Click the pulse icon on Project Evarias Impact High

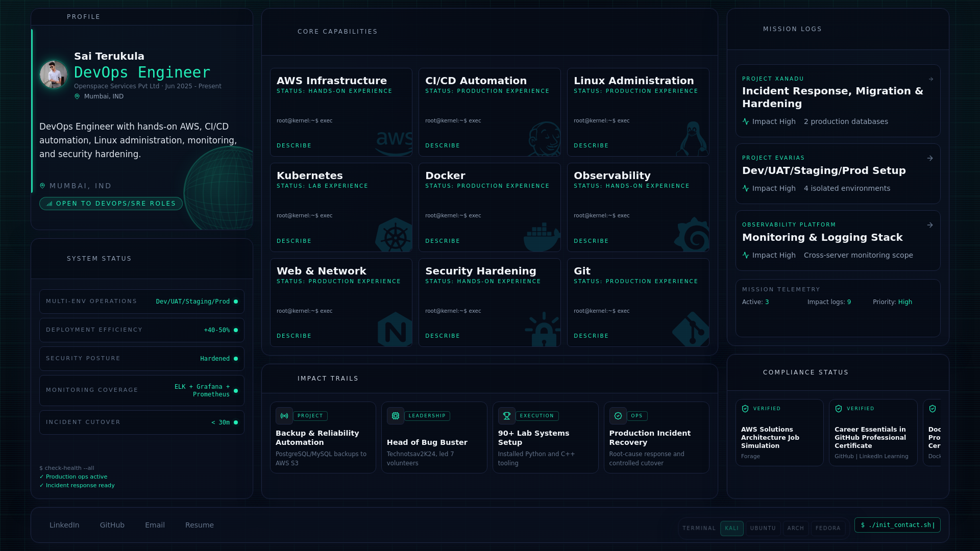(x=746, y=188)
